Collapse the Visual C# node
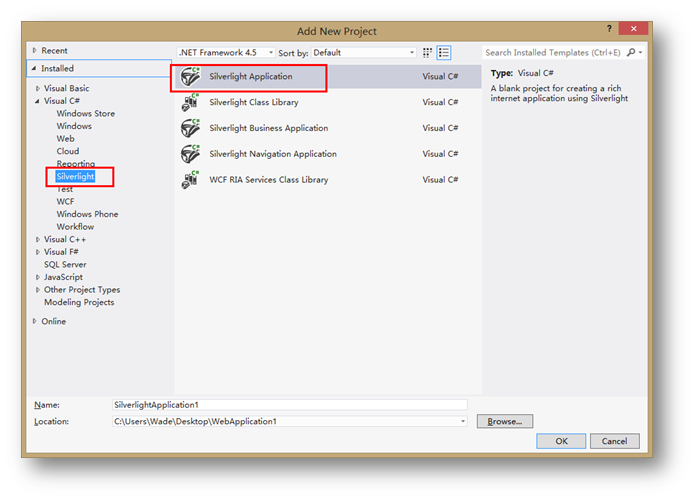Image resolution: width=695 pixels, height=500 pixels. [37, 101]
